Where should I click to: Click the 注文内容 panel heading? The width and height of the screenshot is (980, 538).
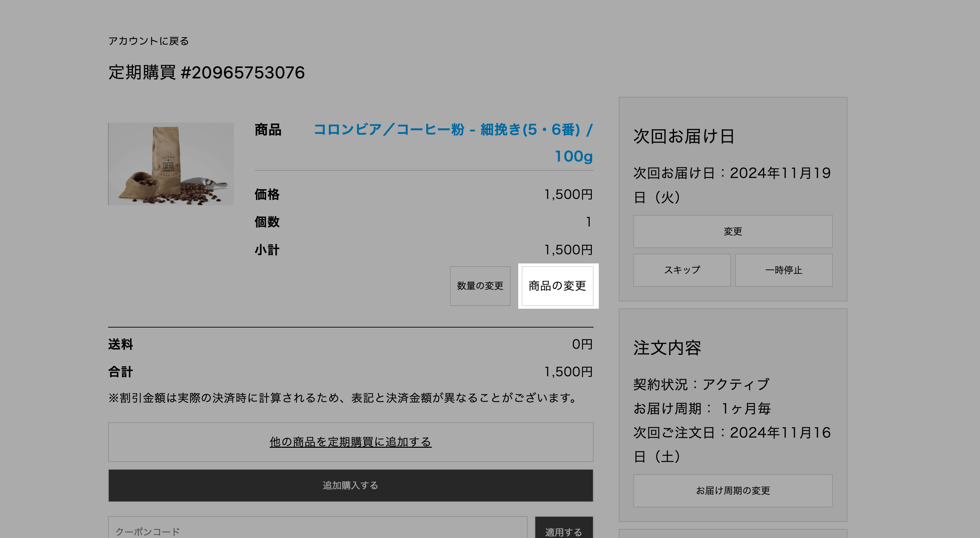pyautogui.click(x=667, y=347)
